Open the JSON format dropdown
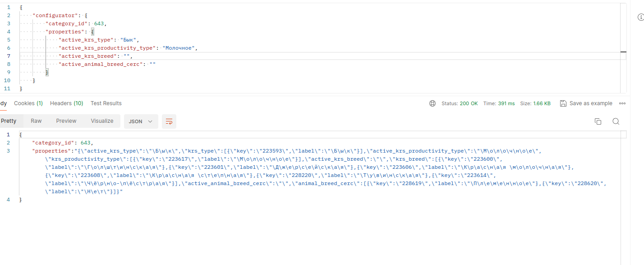644x265 pixels. tap(141, 121)
